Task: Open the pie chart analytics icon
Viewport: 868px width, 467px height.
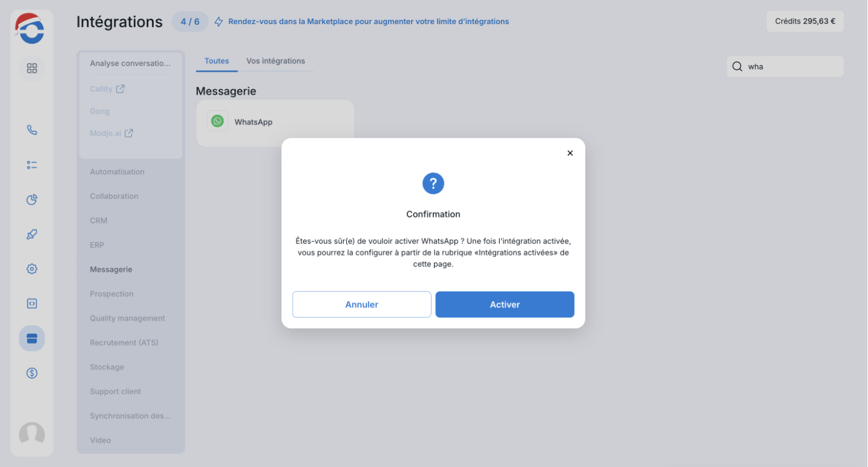Action: click(x=32, y=199)
